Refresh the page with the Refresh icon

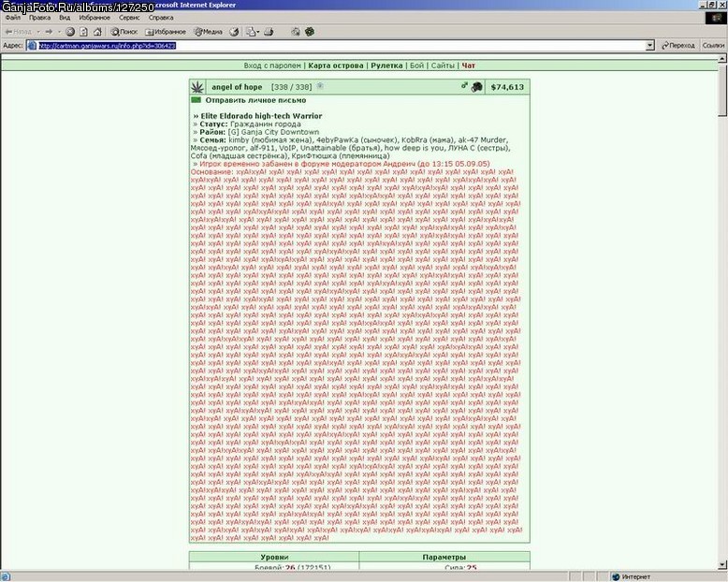tap(83, 32)
